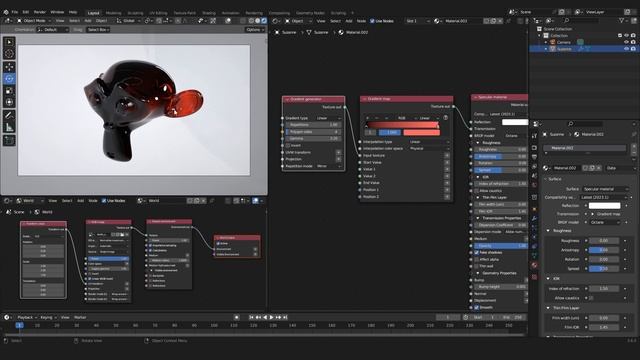Click the gradient color ramp on Gradient map node
The image size is (640, 360).
(x=402, y=125)
